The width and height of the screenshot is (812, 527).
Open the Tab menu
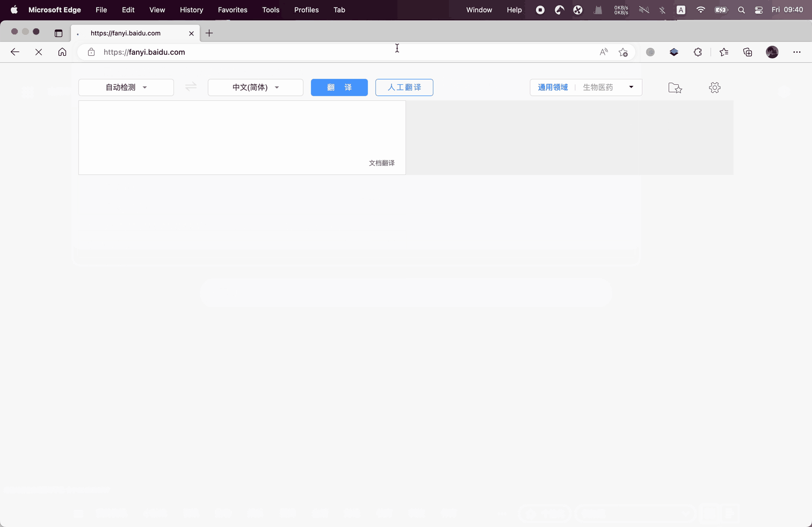pyautogui.click(x=339, y=10)
